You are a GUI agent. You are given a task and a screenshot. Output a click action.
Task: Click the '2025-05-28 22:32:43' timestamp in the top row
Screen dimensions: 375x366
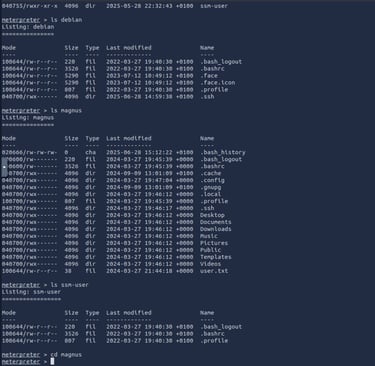(139, 6)
